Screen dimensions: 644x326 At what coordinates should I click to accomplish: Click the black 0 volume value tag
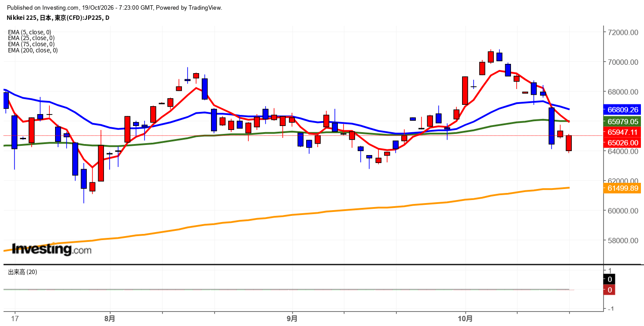(610, 279)
